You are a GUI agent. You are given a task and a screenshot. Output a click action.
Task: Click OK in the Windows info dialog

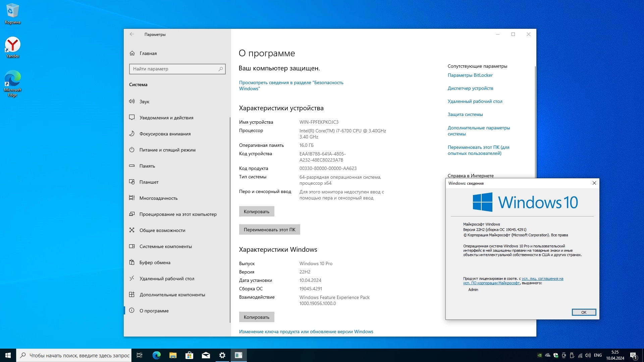tap(584, 312)
